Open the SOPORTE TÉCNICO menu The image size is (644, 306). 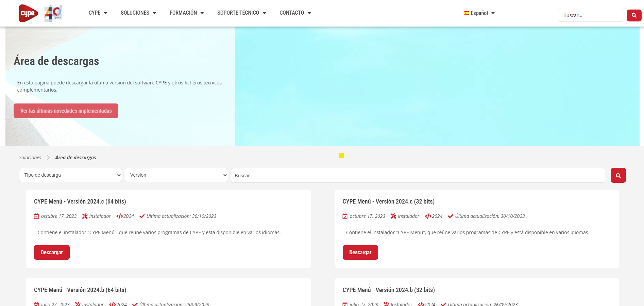point(241,13)
